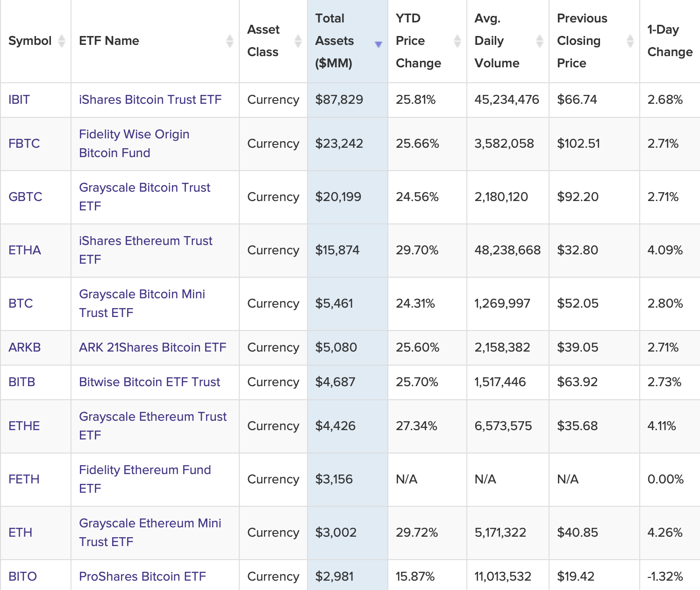Select the ETHA symbol link
700x590 pixels.
pyautogui.click(x=25, y=250)
